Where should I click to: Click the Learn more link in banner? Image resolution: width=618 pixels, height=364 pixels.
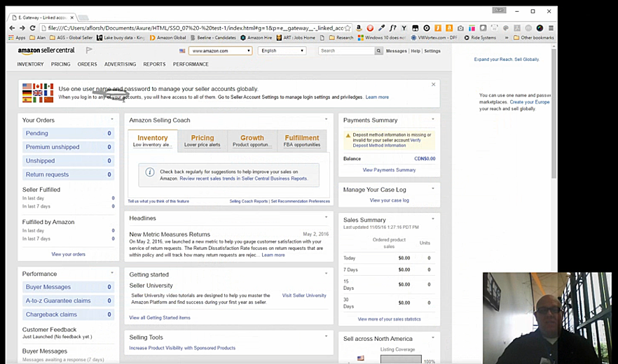[x=377, y=97]
